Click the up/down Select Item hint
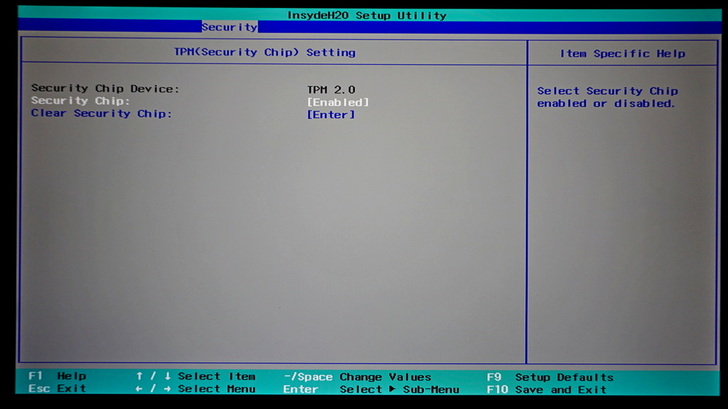 coord(195,376)
